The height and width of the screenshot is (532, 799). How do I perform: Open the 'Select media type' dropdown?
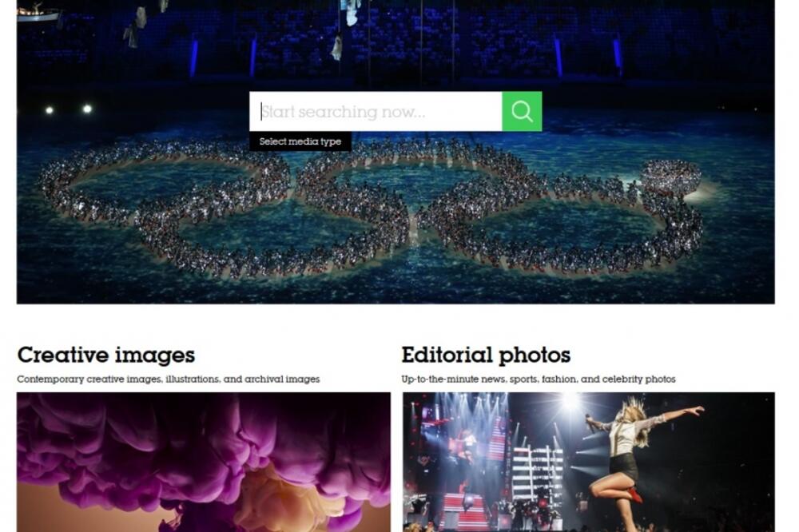click(x=300, y=141)
